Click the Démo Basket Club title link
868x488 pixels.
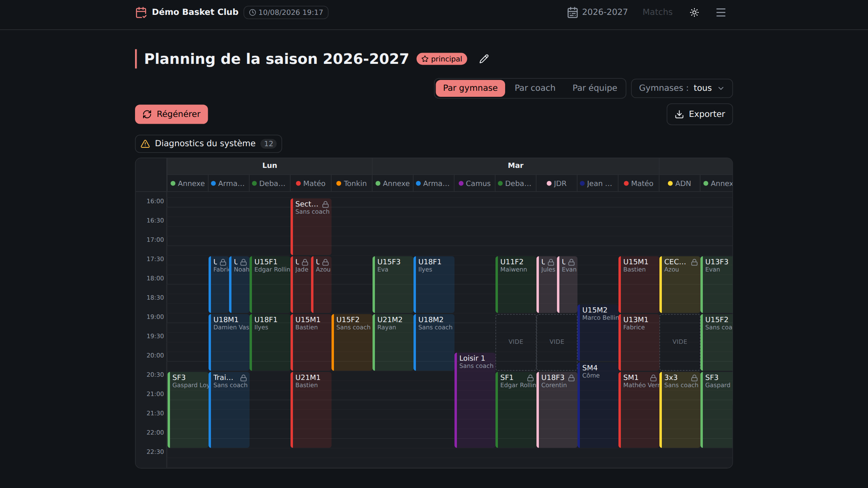195,12
